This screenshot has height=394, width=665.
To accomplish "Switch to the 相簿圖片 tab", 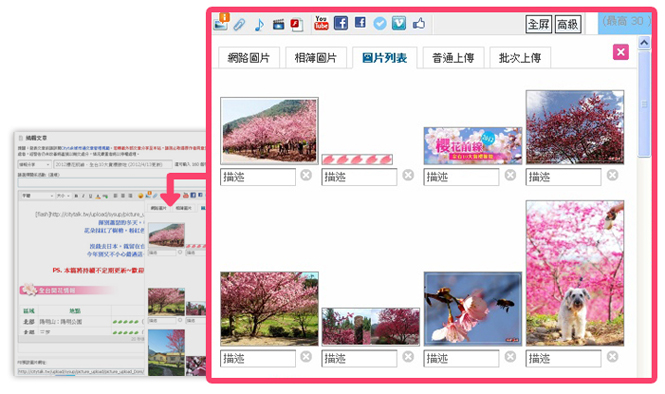I will point(316,58).
